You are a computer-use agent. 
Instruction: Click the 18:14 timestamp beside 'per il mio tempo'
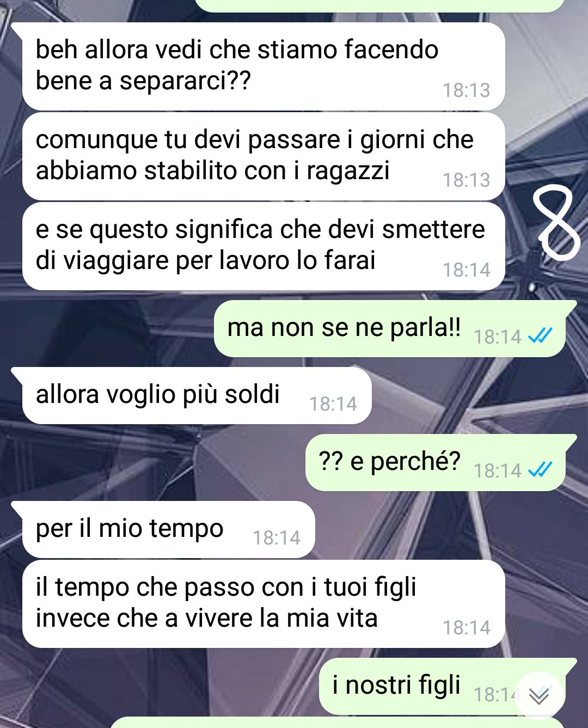(x=277, y=538)
